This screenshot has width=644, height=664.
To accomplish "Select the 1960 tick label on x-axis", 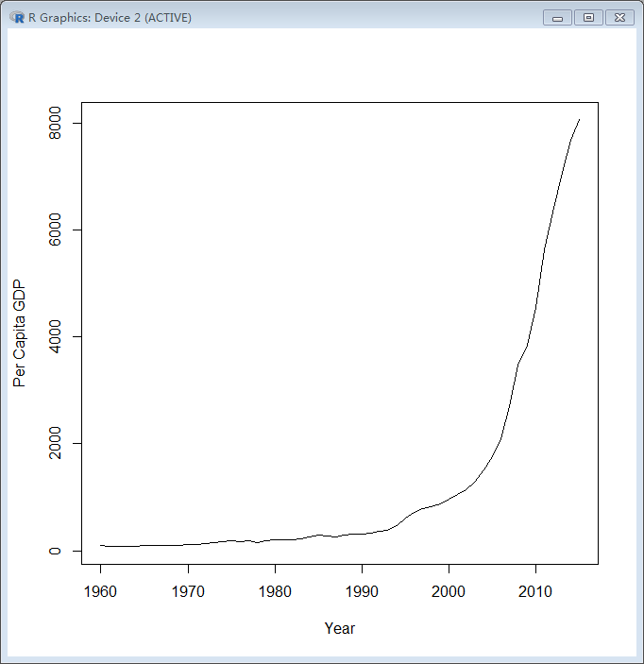I will tap(101, 592).
